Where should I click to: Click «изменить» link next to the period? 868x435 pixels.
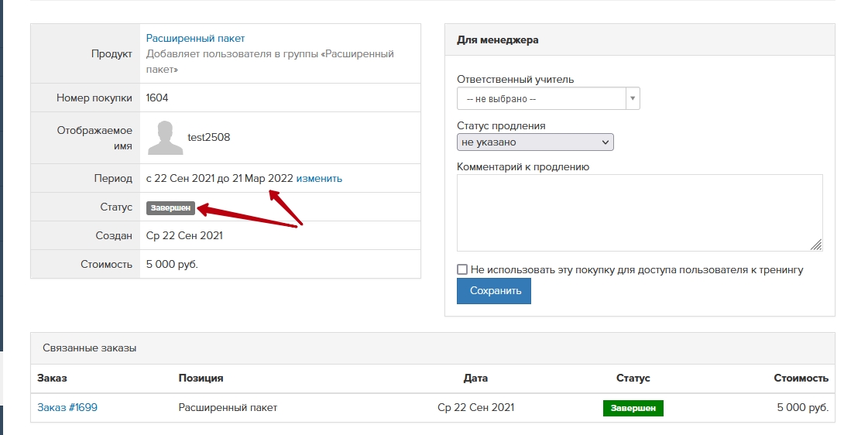[319, 178]
